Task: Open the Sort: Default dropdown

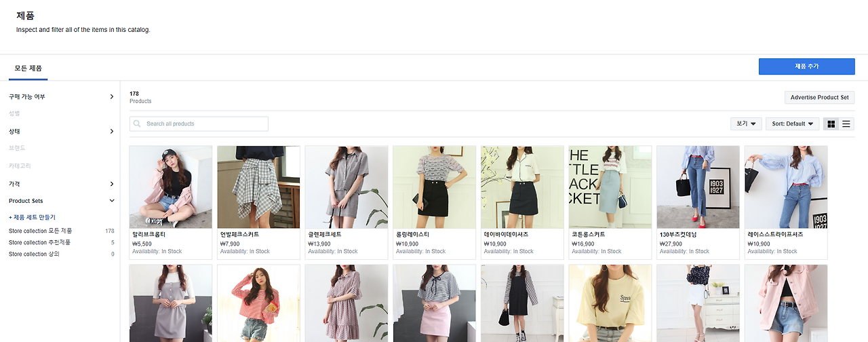Action: pos(793,123)
